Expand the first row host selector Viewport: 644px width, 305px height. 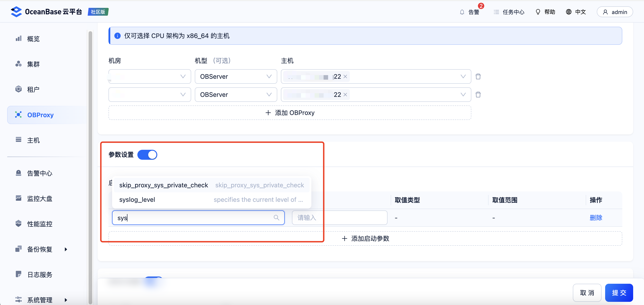point(463,76)
